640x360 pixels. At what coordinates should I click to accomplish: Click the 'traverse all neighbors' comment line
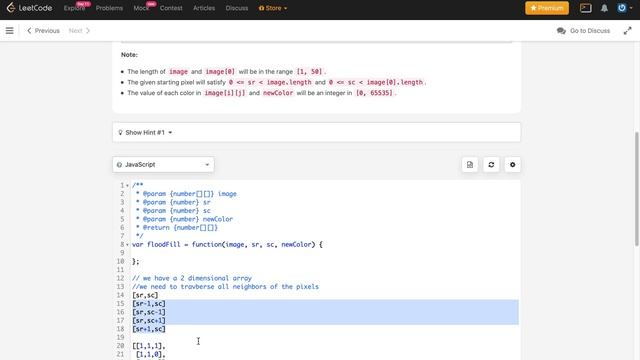pyautogui.click(x=225, y=287)
